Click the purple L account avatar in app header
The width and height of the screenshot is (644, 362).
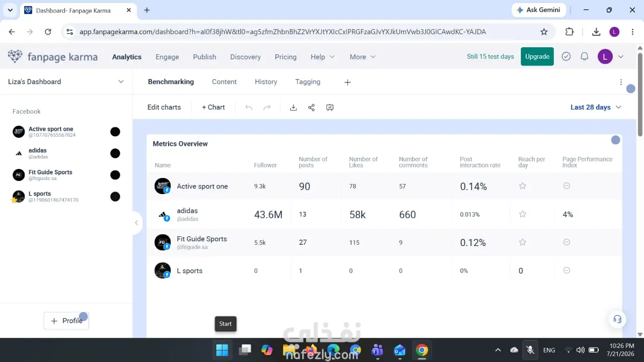coord(605,56)
